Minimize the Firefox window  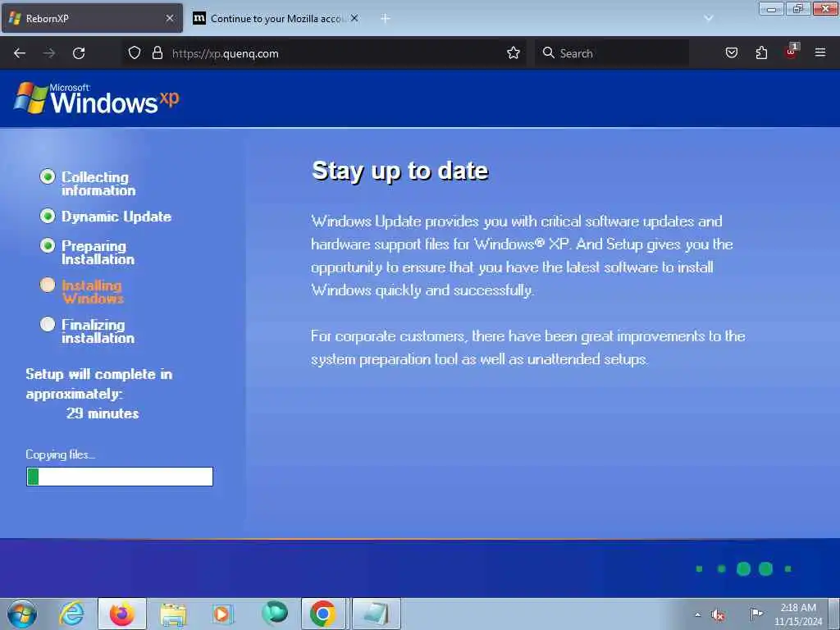[x=771, y=8]
